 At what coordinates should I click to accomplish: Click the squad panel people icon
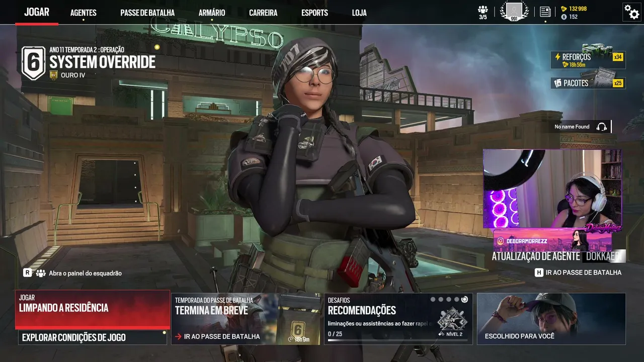click(x=41, y=273)
